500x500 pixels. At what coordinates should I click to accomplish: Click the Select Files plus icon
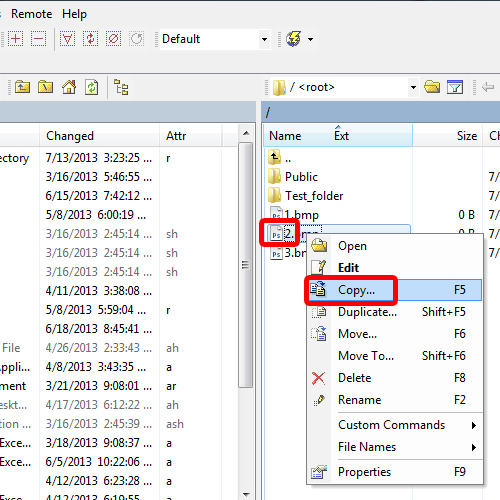pyautogui.click(x=15, y=39)
